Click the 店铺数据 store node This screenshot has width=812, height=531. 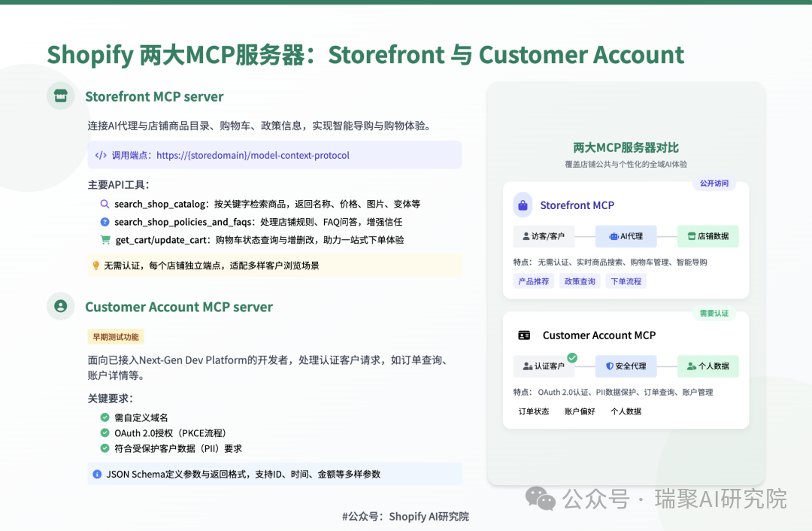[x=708, y=236]
